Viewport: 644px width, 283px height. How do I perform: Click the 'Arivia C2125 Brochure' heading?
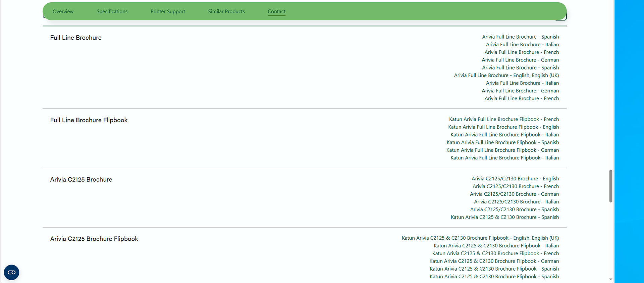pos(81,180)
